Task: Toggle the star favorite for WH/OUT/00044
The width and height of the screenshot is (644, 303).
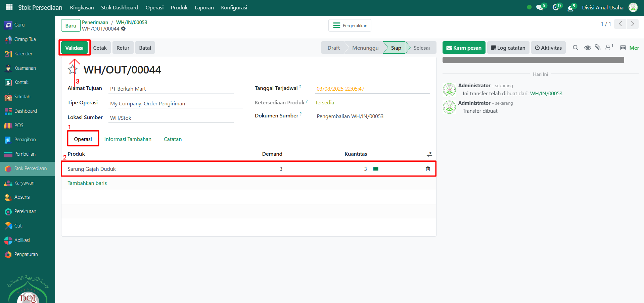Action: (x=73, y=70)
